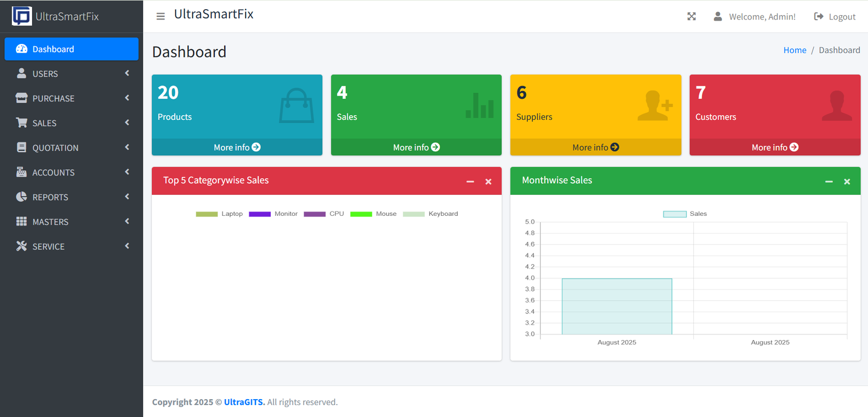Click the Dashboard page heading
The height and width of the screenshot is (417, 868).
coord(189,52)
